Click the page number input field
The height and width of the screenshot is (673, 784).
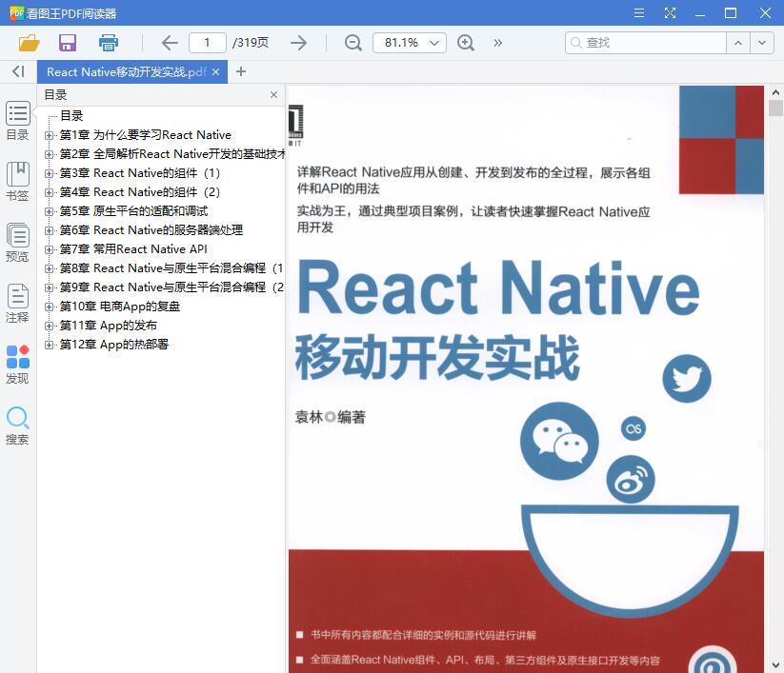[x=207, y=43]
